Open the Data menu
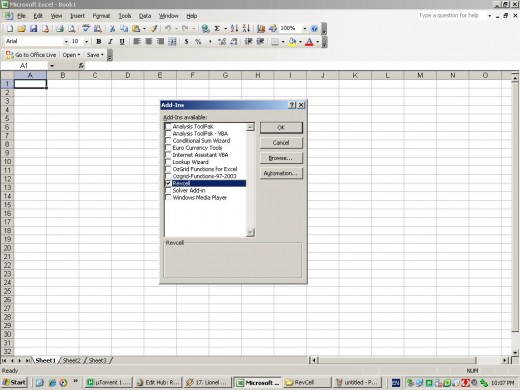This screenshot has width=520, height=390. pyautogui.click(x=145, y=16)
